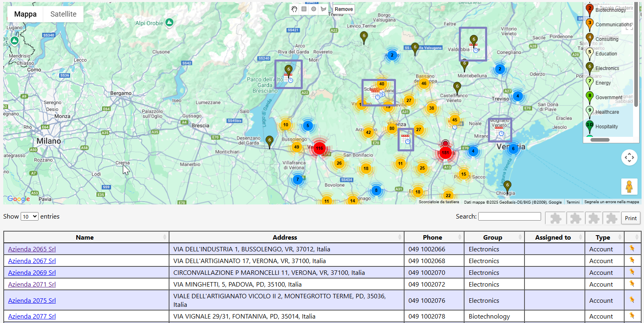Viewport: 644px width, 323px height.
Task: Sort table by Name column
Action: point(85,237)
